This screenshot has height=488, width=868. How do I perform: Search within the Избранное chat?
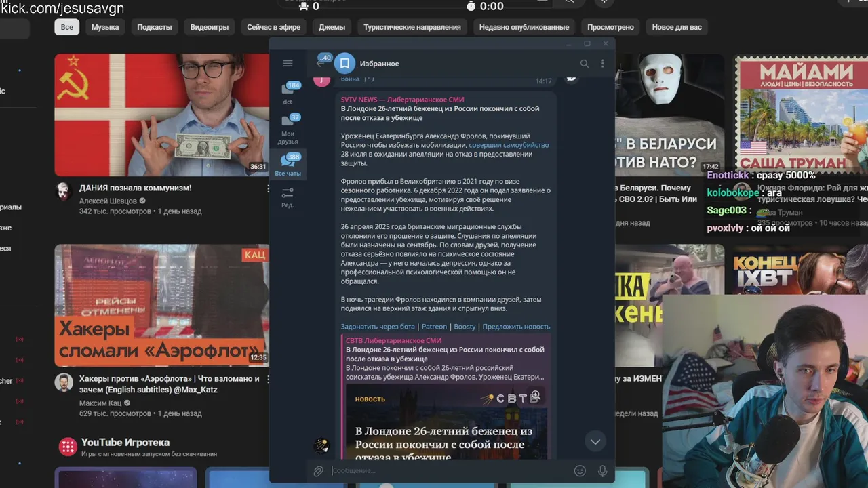(x=584, y=64)
